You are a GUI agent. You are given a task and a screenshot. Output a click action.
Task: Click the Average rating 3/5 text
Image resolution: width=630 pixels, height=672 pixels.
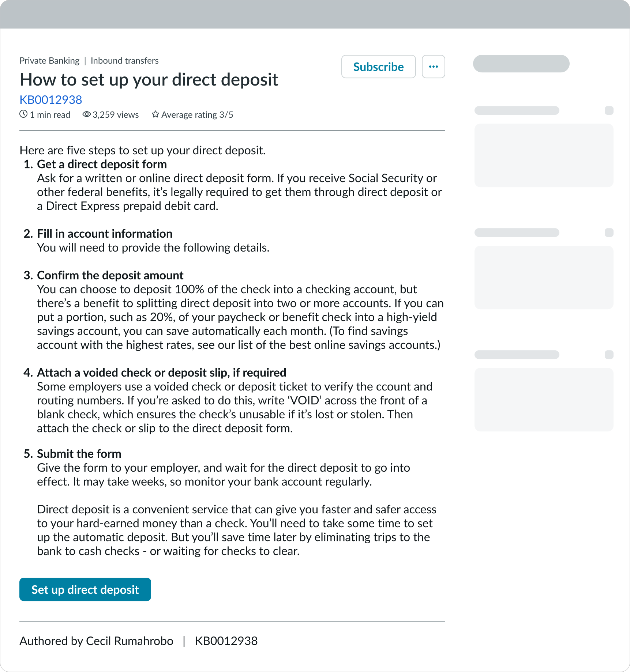pos(197,115)
